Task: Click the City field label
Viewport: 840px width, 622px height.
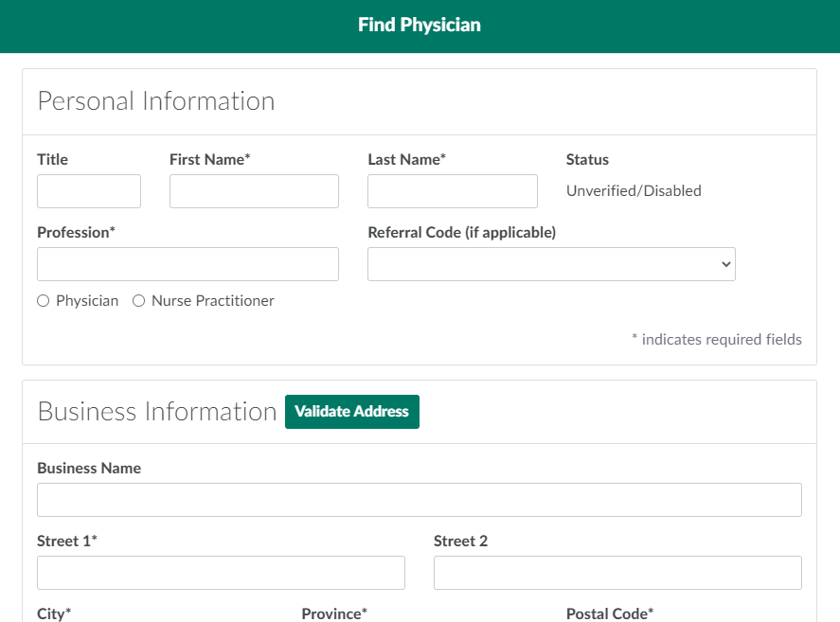Action: 54,613
